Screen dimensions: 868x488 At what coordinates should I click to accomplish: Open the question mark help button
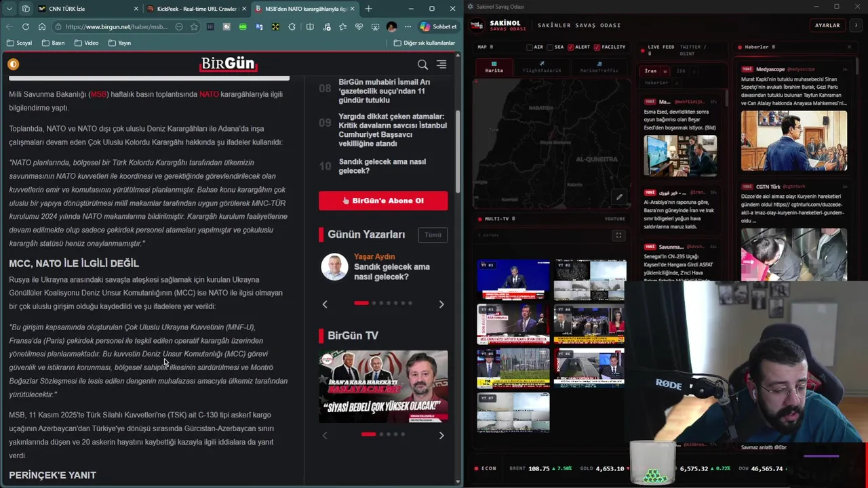point(856,25)
